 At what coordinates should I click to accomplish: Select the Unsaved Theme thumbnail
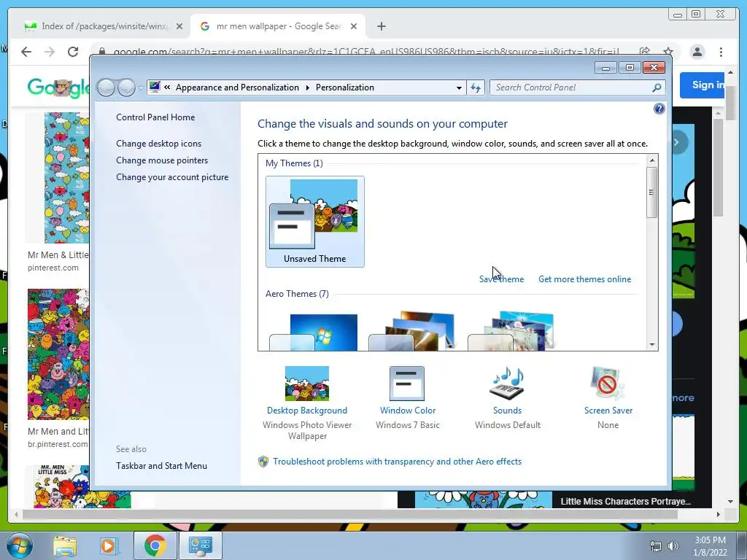(315, 222)
